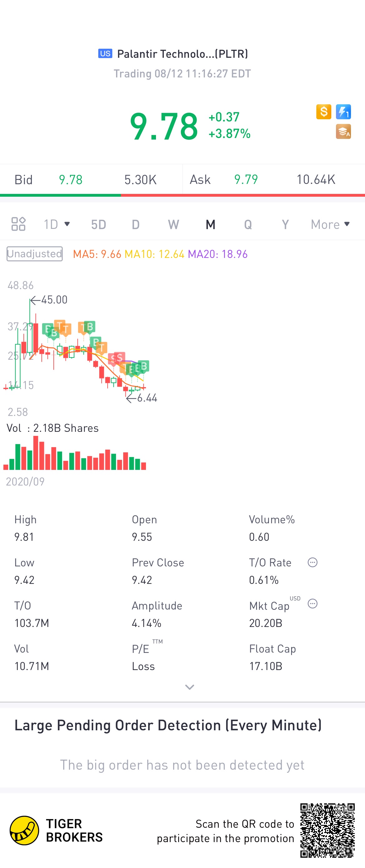Image resolution: width=365 pixels, height=868 pixels.
Task: Switch to the 5D chart tab
Action: pos(99,224)
